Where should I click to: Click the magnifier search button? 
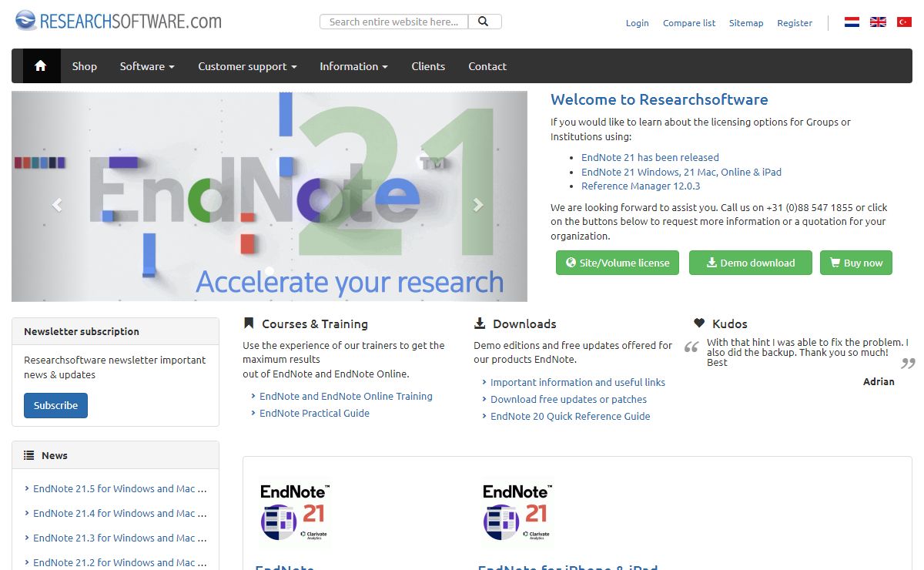(x=484, y=22)
